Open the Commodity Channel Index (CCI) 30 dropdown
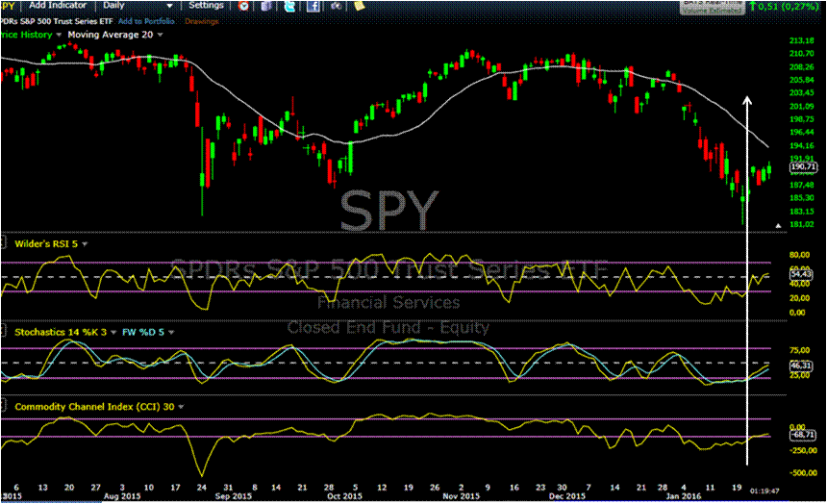 pyautogui.click(x=181, y=407)
